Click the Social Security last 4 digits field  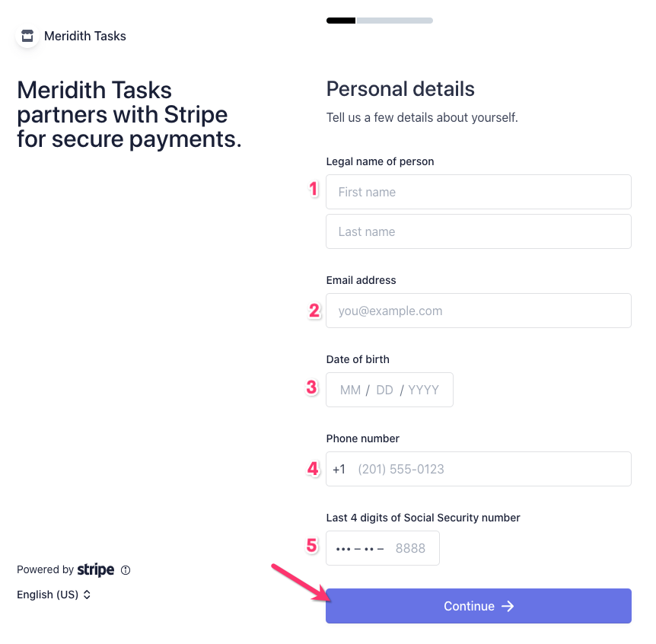[x=382, y=548]
